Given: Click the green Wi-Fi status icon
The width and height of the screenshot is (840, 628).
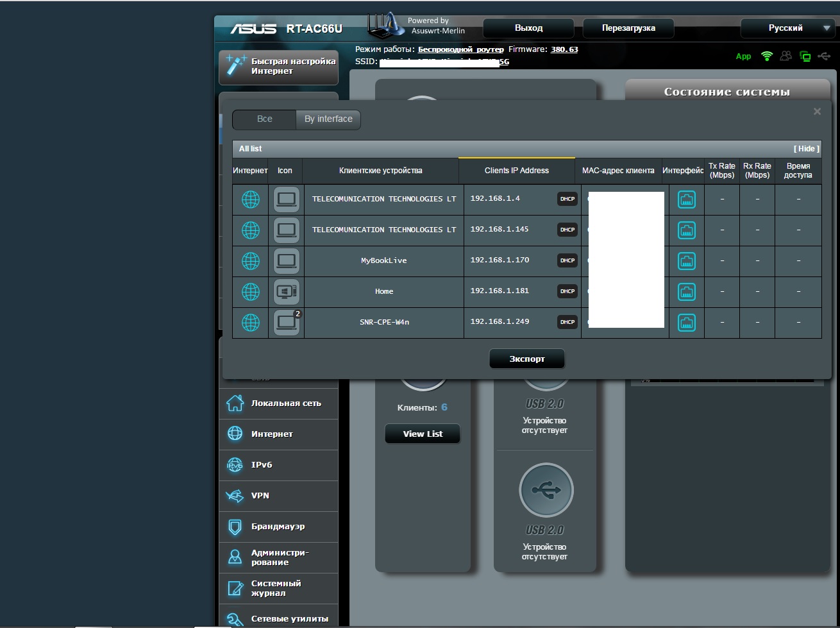Looking at the screenshot, I should click(767, 56).
